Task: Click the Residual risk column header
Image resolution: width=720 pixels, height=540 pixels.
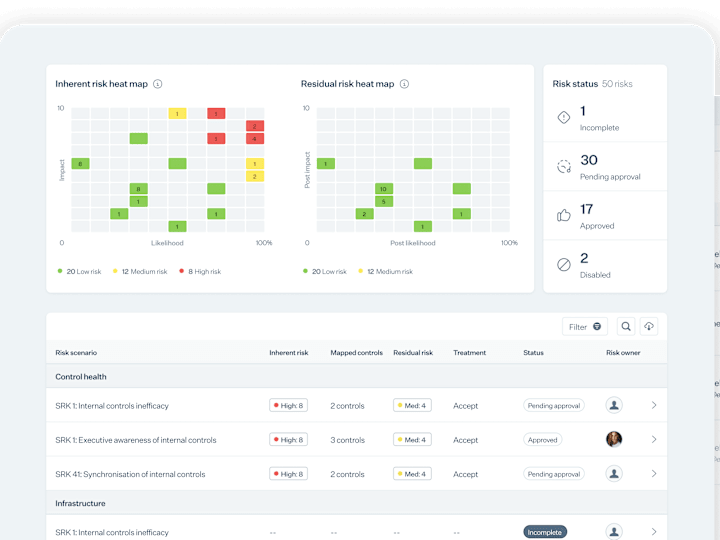Action: pos(413,353)
